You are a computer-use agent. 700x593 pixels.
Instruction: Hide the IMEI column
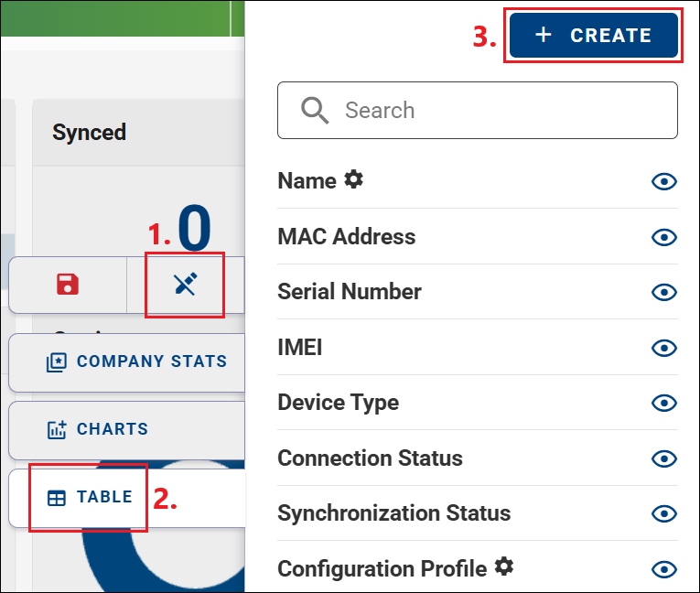pos(664,348)
